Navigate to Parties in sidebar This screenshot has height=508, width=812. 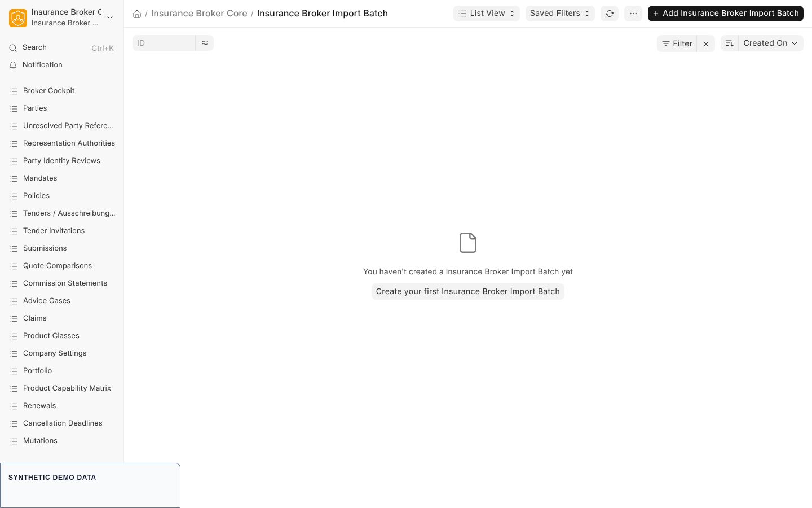coord(61,108)
